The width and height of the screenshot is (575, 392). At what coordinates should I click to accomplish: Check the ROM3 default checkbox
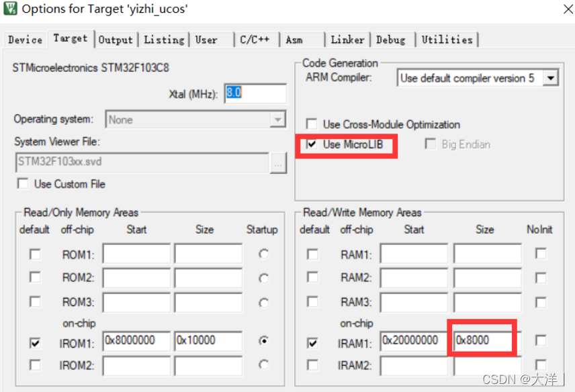click(x=35, y=302)
